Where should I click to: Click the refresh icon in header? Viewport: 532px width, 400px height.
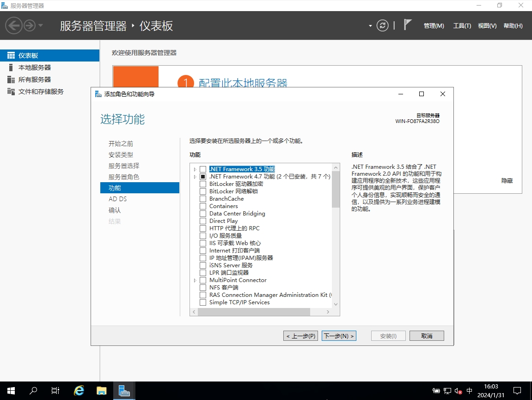(382, 25)
